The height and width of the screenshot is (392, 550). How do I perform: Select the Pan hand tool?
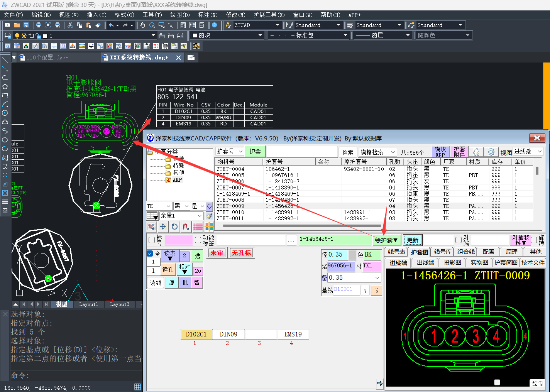143,25
